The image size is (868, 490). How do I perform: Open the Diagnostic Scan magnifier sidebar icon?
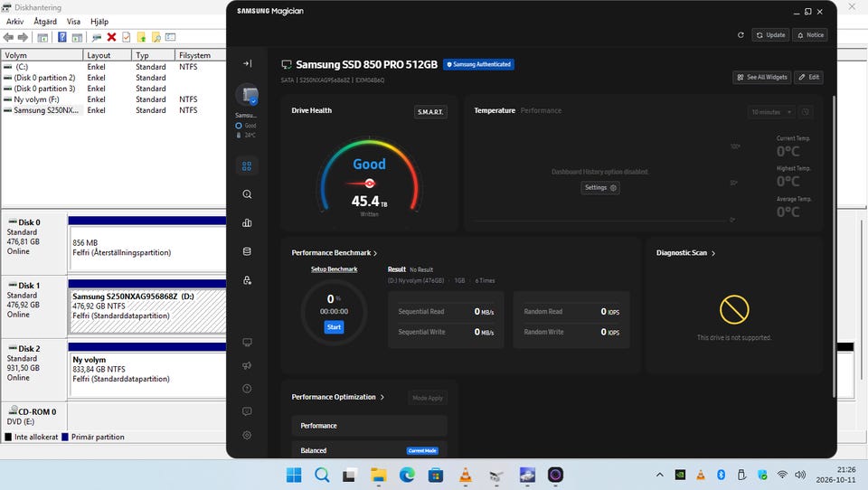coord(247,194)
